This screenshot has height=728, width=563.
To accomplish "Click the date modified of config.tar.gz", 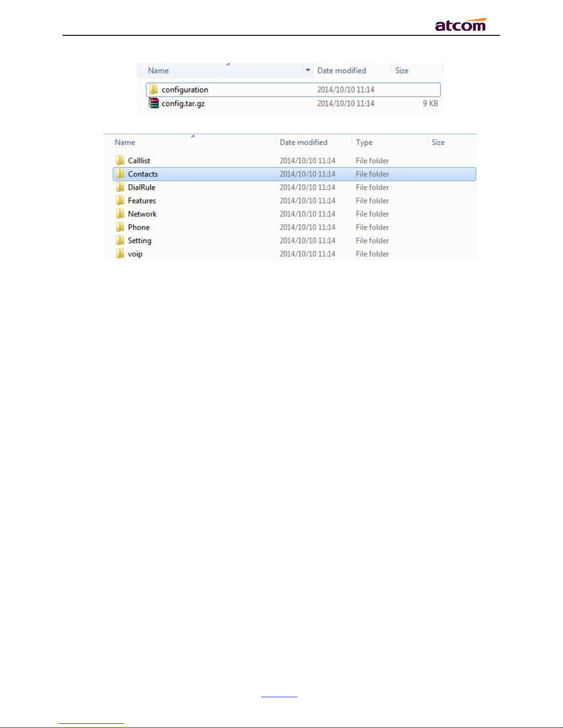I will pyautogui.click(x=346, y=103).
